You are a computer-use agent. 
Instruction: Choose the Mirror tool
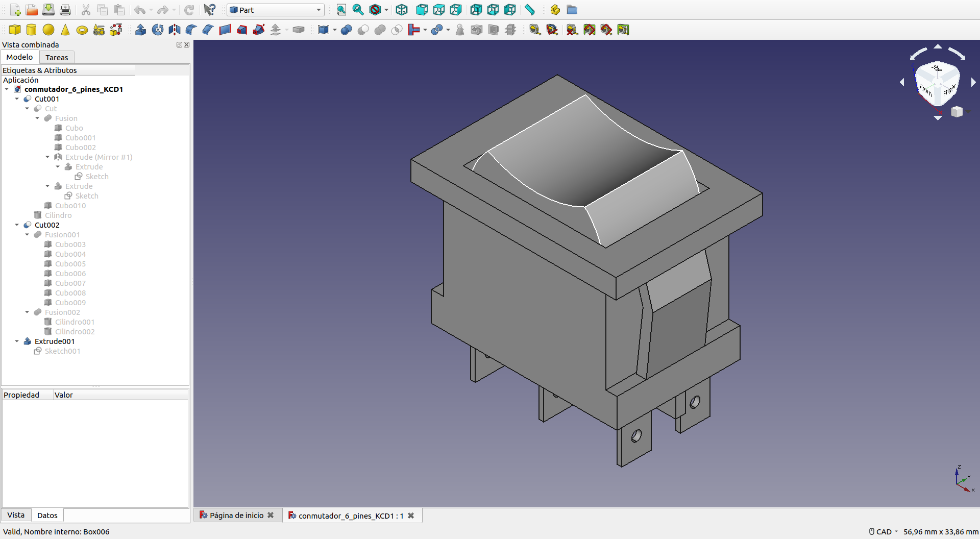pyautogui.click(x=175, y=30)
